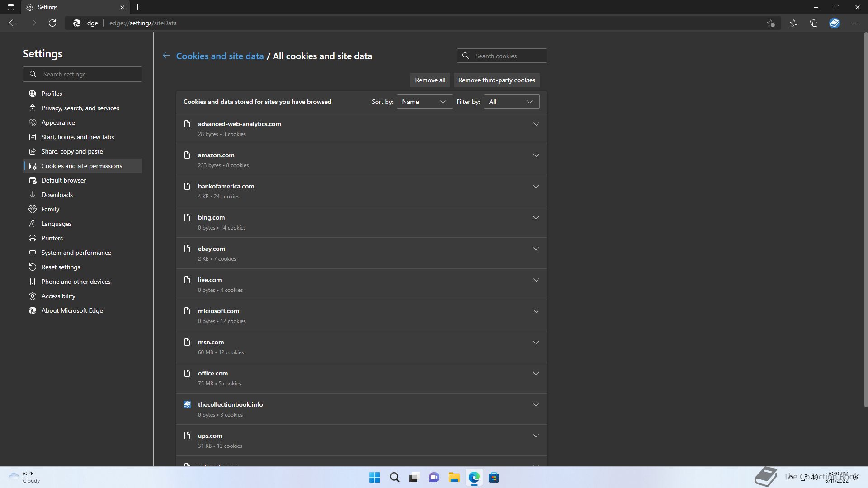
Task: Go to Appearance settings
Action: point(82,122)
